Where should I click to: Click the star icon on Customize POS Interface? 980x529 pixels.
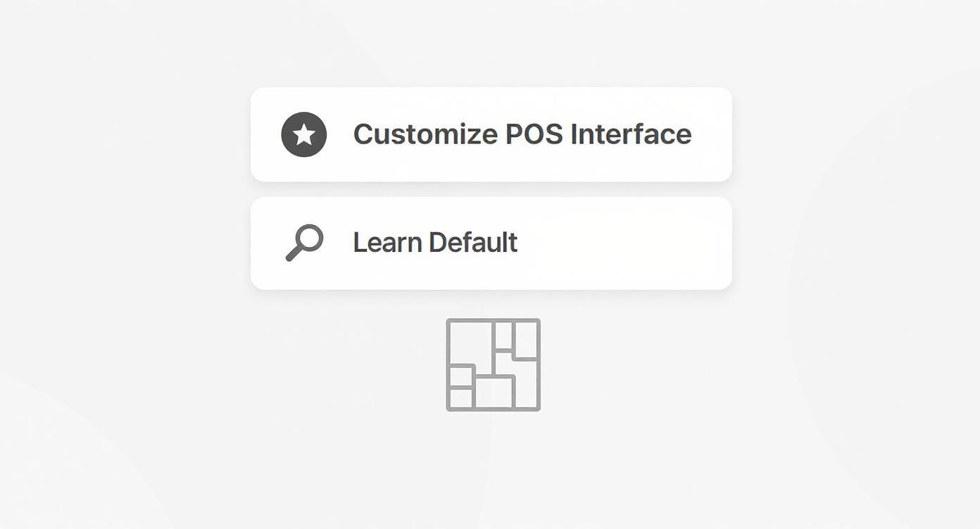303,134
